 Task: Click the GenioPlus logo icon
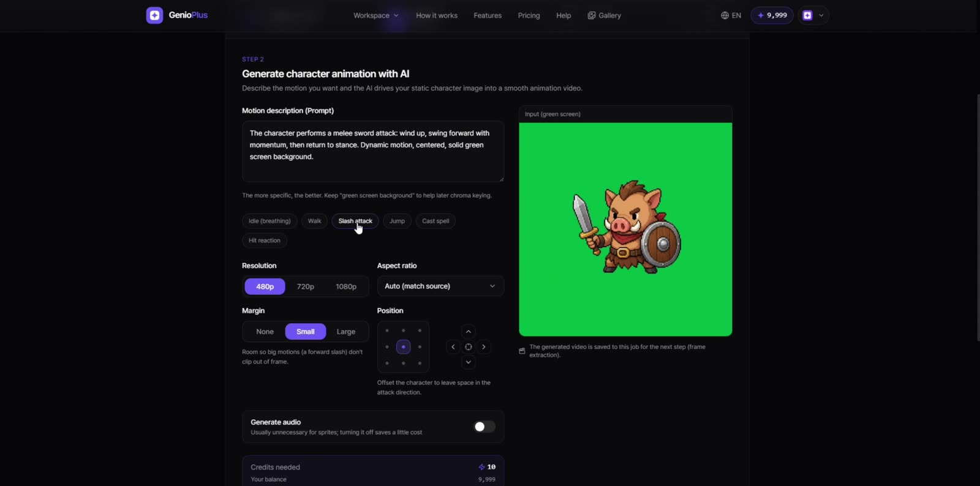(154, 15)
